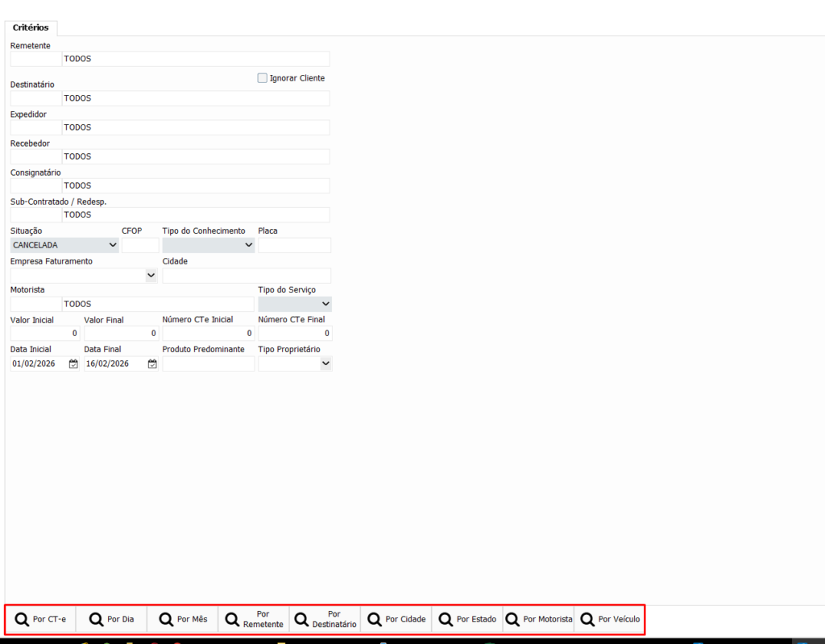Click magnifier icon for Por Destinatário
825x644 pixels.
pyautogui.click(x=302, y=620)
